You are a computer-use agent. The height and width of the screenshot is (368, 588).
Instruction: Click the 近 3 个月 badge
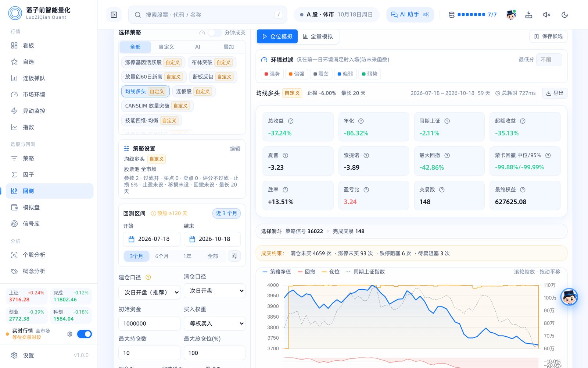point(226,213)
